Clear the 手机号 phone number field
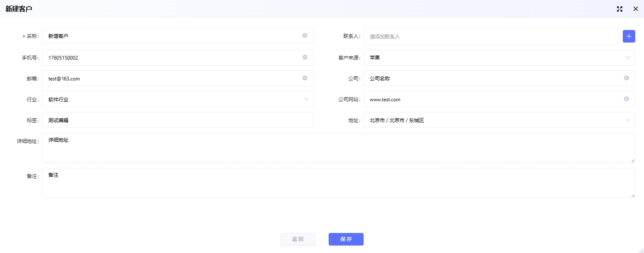 (305, 57)
